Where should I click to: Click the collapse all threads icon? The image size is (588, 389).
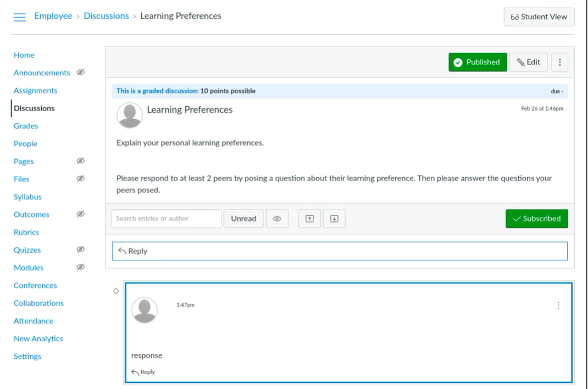point(309,218)
